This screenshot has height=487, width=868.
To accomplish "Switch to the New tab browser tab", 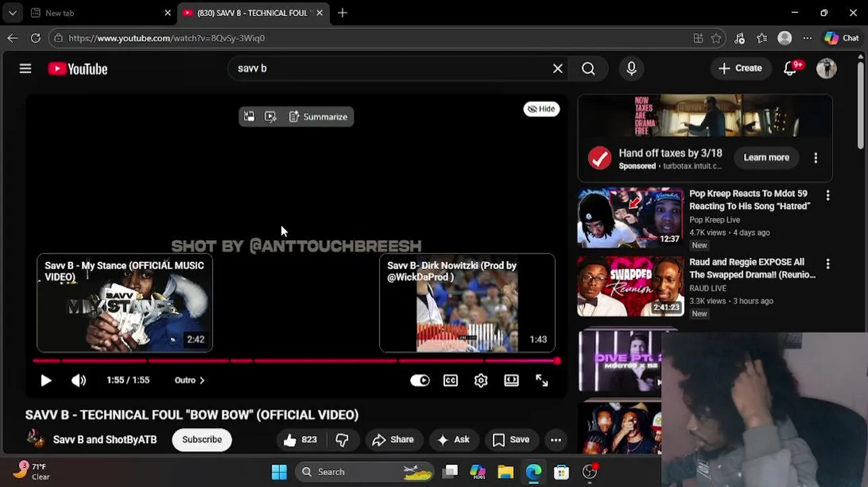I will [95, 13].
